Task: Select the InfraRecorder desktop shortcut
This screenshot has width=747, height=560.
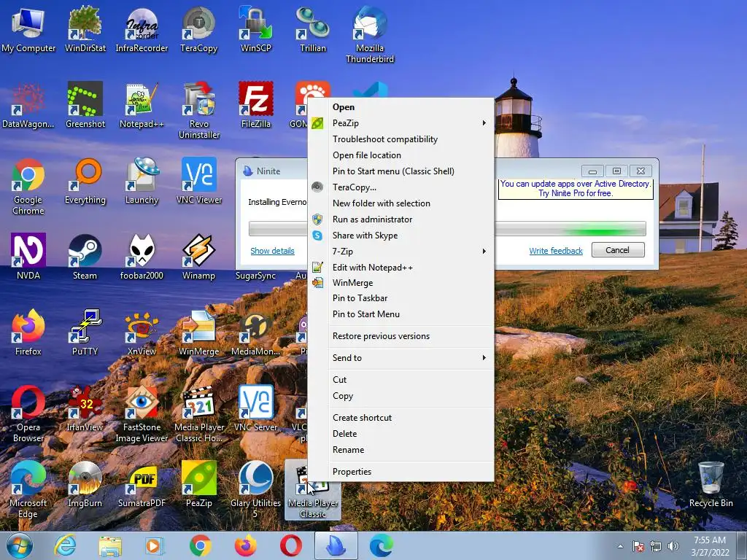Action: click(142, 29)
